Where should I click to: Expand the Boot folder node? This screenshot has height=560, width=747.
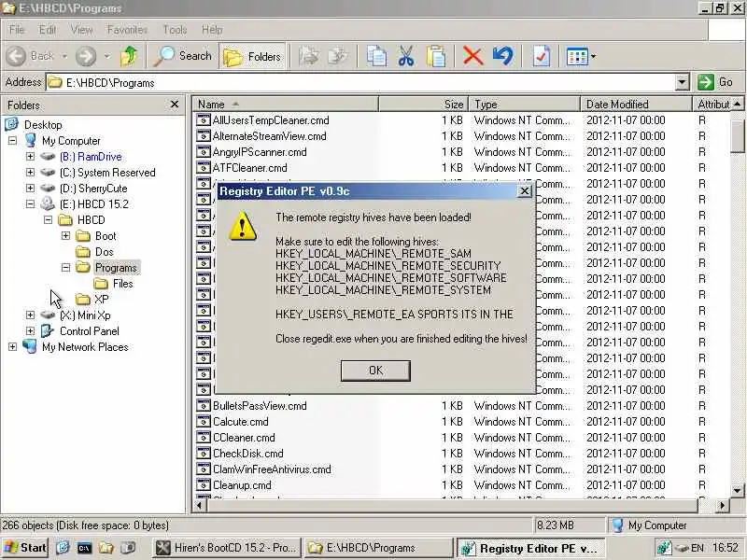click(x=65, y=236)
